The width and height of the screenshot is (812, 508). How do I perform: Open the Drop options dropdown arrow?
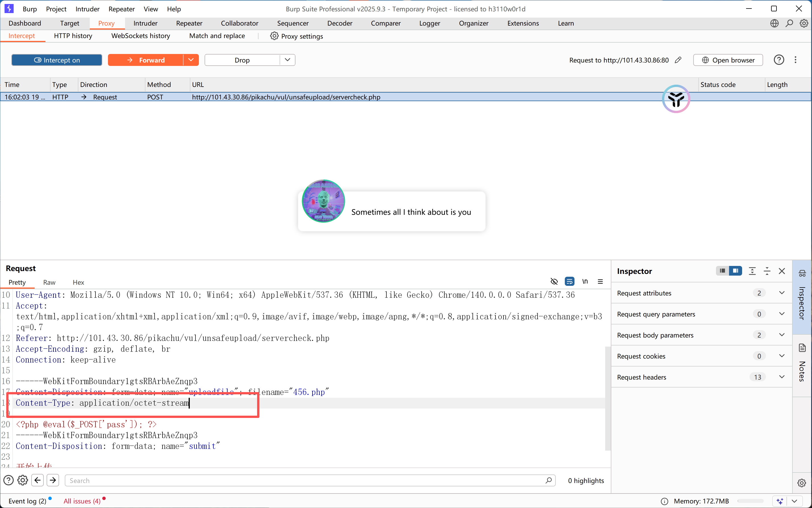click(287, 60)
